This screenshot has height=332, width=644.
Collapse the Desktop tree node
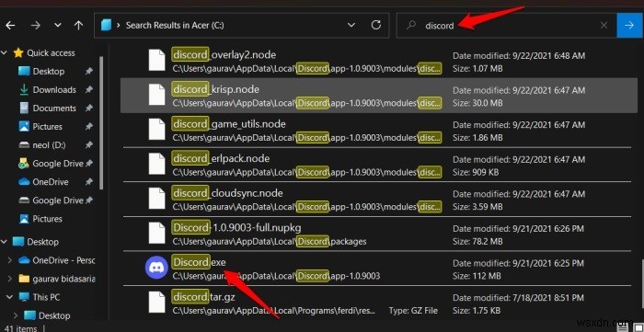(x=5, y=242)
